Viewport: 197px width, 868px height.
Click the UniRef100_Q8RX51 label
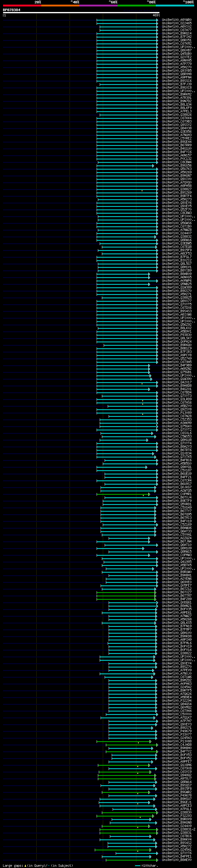tap(177, 40)
